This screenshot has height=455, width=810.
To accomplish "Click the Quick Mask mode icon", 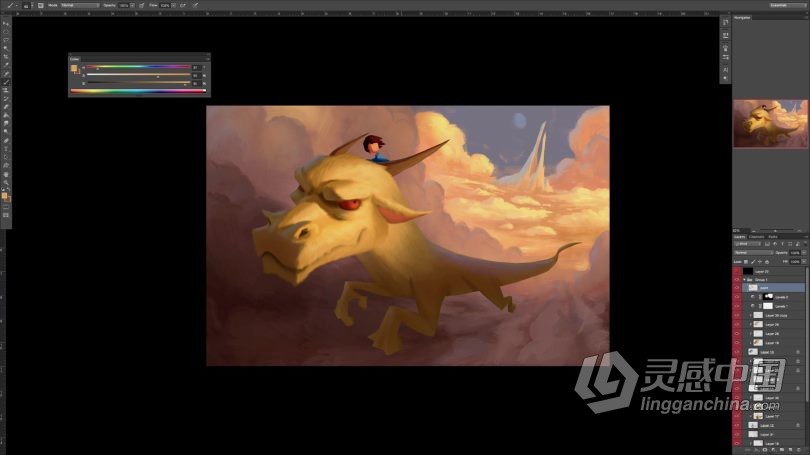I will (6, 207).
